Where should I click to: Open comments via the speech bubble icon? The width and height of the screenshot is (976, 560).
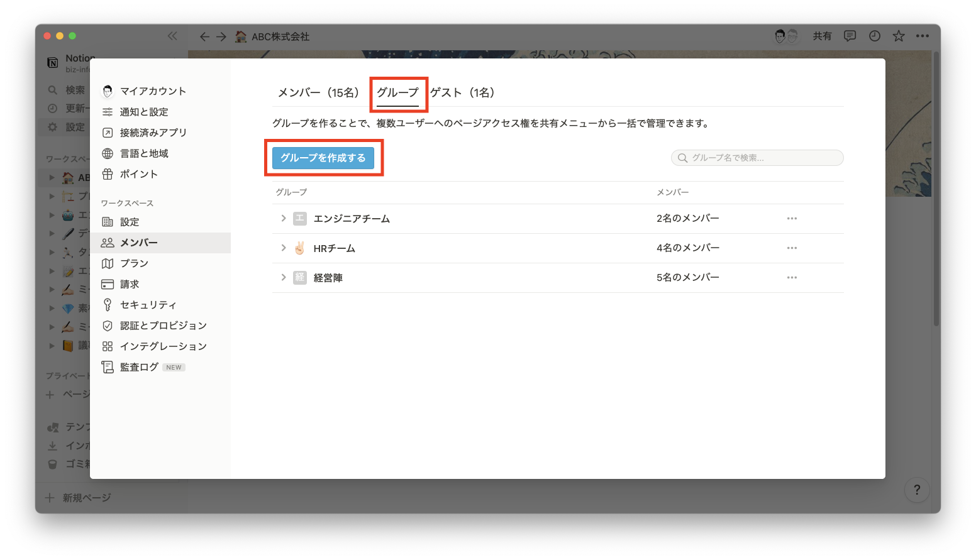point(850,36)
